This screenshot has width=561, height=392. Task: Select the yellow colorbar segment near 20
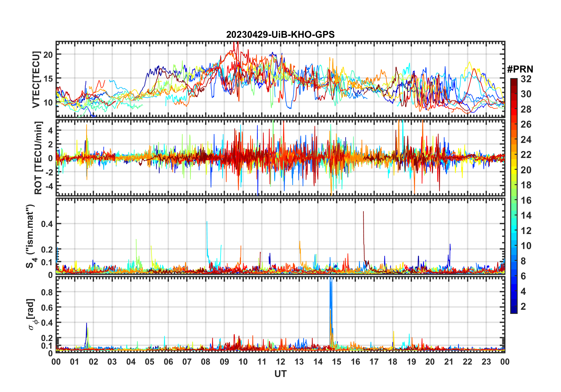[514, 170]
